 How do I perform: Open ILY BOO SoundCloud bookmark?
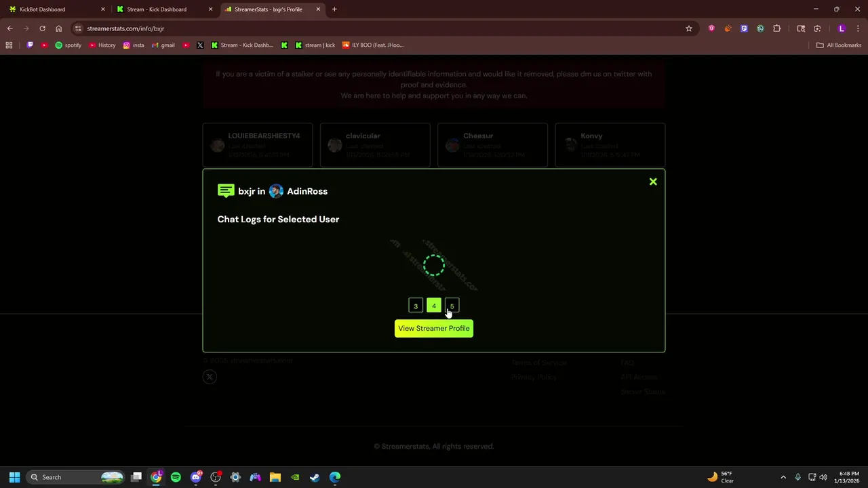click(373, 45)
